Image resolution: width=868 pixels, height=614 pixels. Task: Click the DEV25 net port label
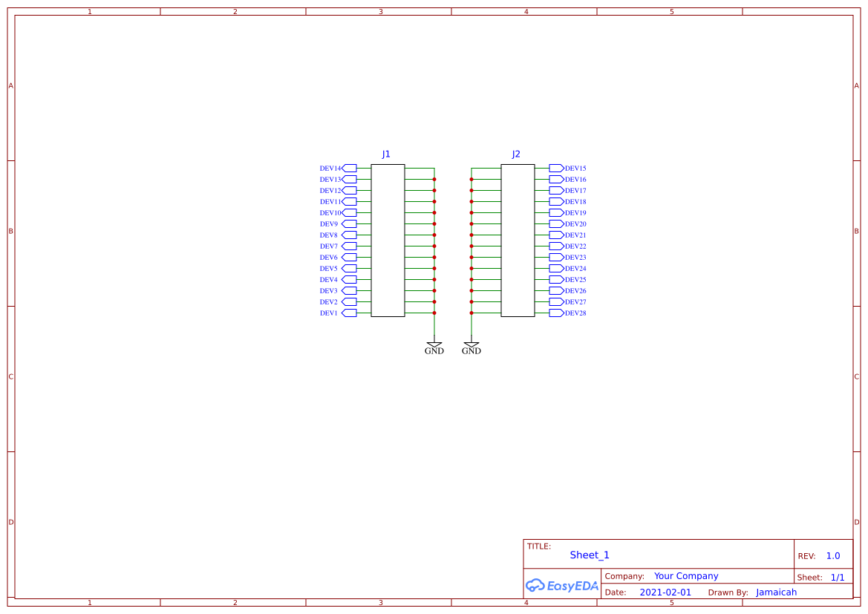point(575,280)
